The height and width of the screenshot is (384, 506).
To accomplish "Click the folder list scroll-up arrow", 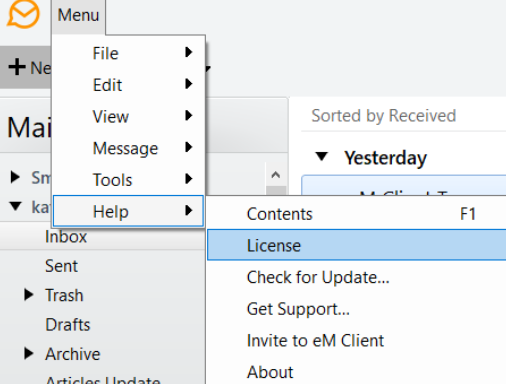I will click(276, 175).
